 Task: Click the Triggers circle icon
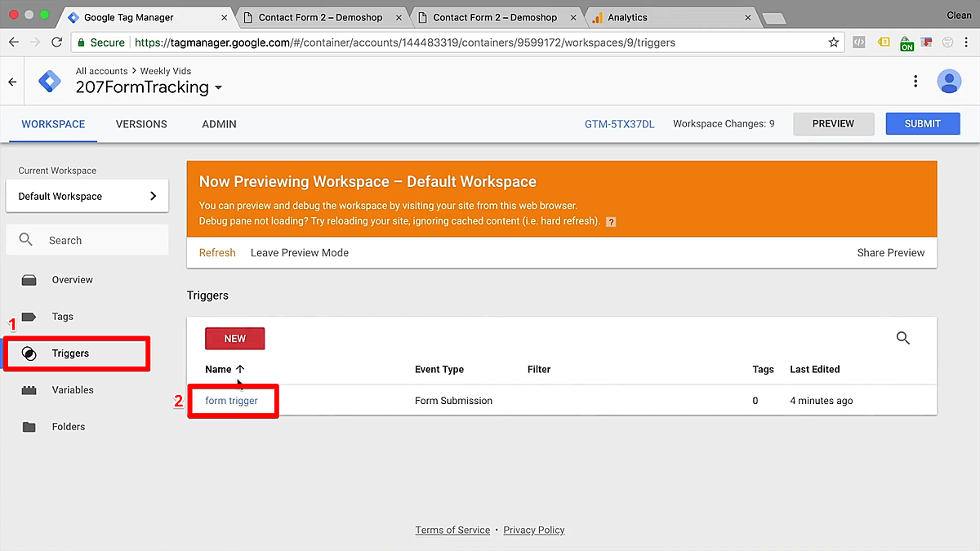coord(29,353)
